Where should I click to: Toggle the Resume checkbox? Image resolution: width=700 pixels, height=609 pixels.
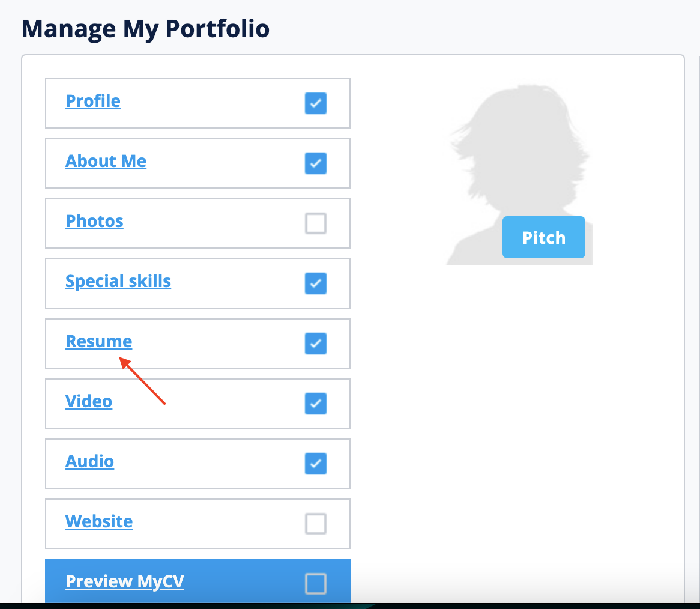tap(316, 344)
